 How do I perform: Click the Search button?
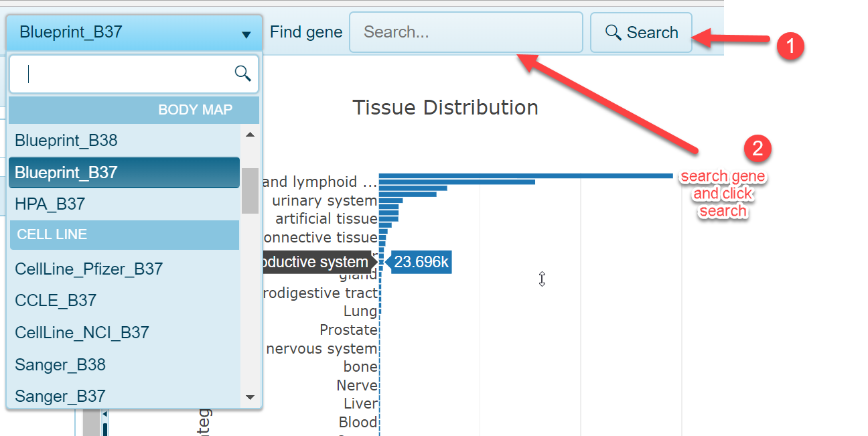point(640,31)
